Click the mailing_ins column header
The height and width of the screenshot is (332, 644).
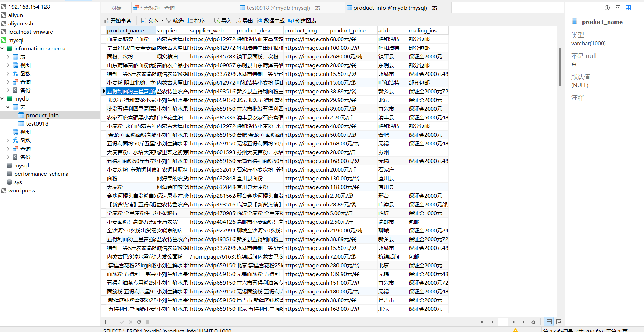428,31
